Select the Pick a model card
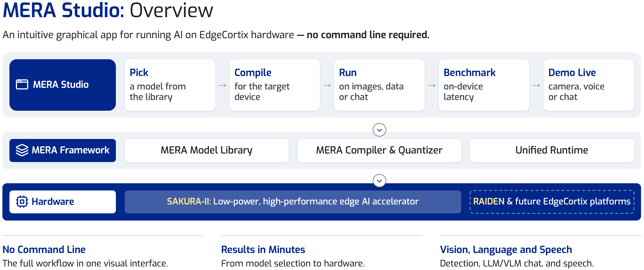The image size is (644, 270). point(170,85)
